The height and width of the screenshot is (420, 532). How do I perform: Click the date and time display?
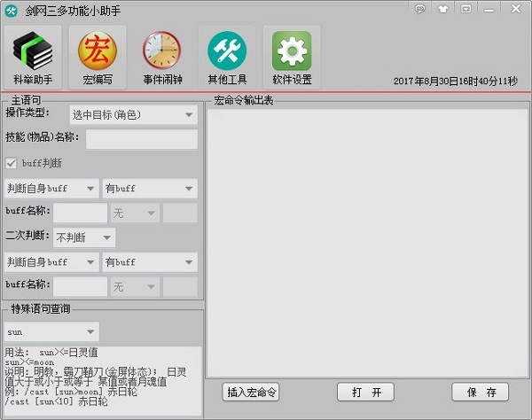point(456,81)
